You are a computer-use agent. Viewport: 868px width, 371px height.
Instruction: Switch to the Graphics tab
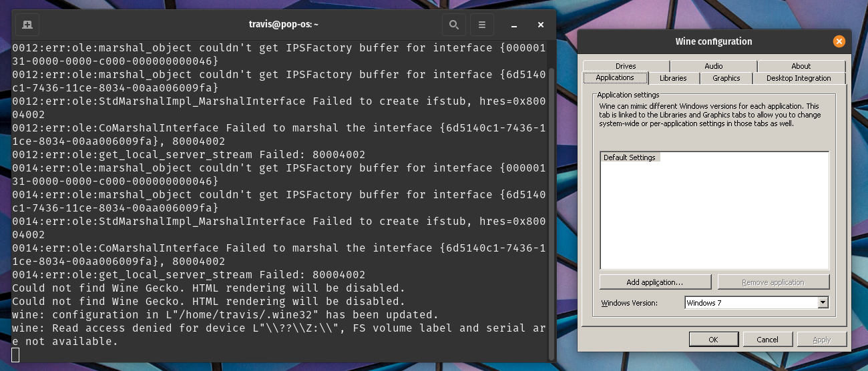pyautogui.click(x=726, y=78)
